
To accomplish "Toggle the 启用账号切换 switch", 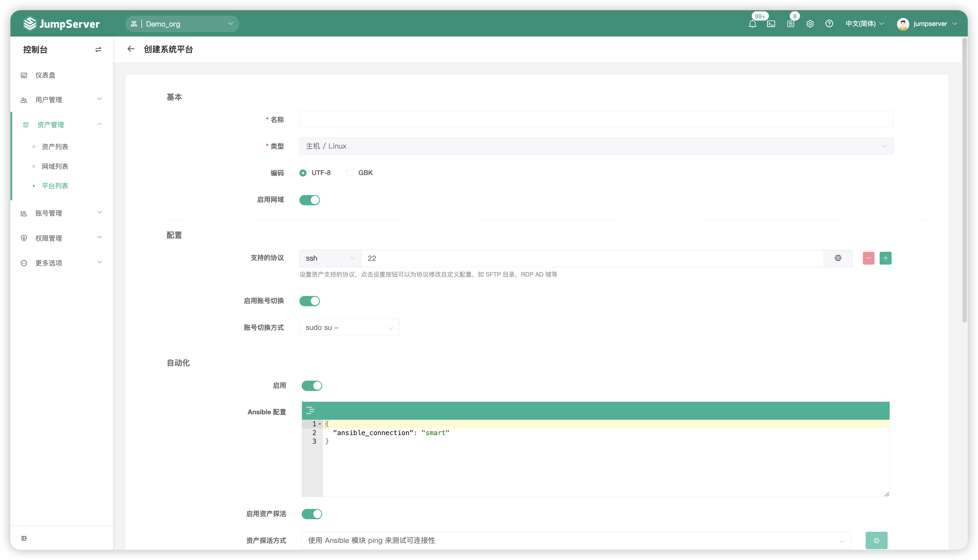I will (310, 301).
